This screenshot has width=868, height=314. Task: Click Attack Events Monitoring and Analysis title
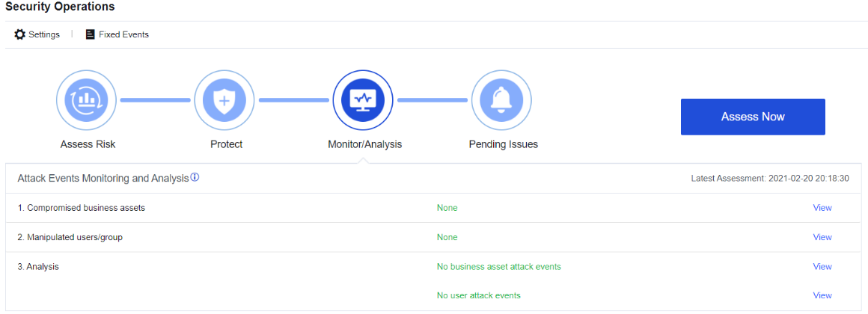103,179
